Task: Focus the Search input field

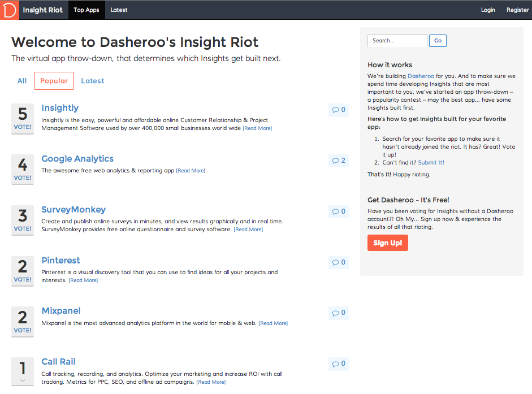Action: pos(397,41)
